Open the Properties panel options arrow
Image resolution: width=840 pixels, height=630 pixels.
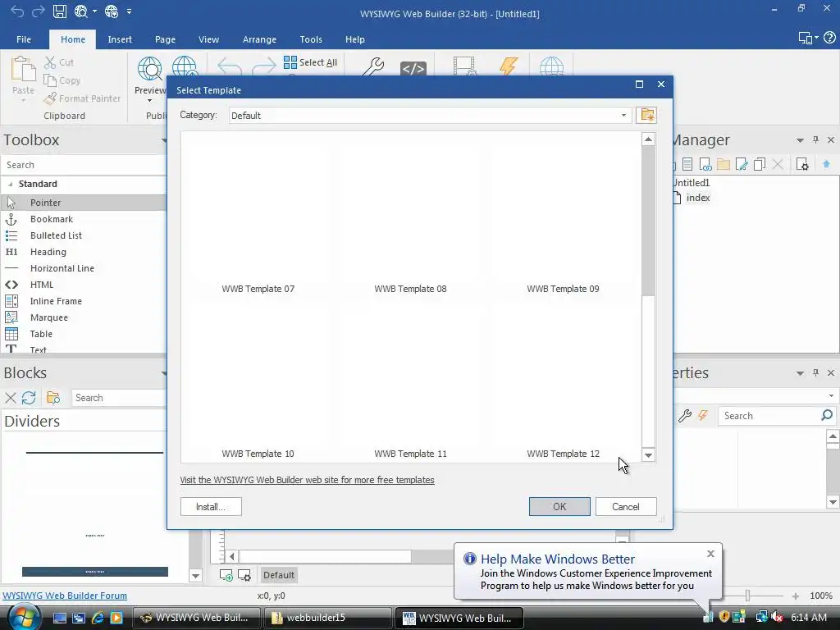tap(800, 373)
